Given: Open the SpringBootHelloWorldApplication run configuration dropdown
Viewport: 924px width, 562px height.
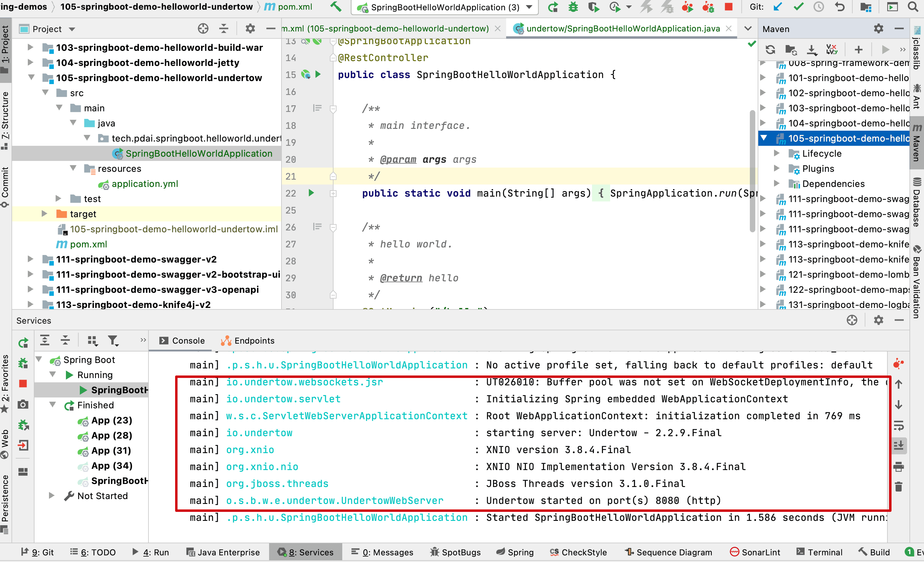Looking at the screenshot, I should pyautogui.click(x=529, y=7).
